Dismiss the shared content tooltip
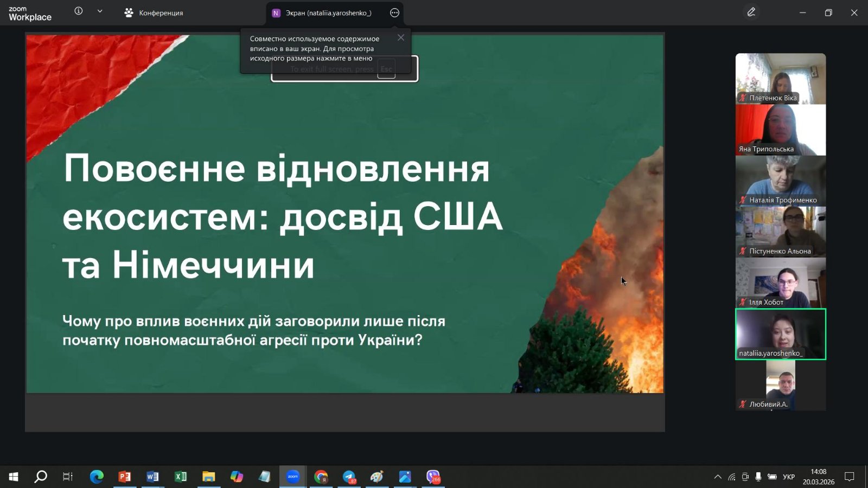This screenshot has height=488, width=868. click(x=400, y=37)
